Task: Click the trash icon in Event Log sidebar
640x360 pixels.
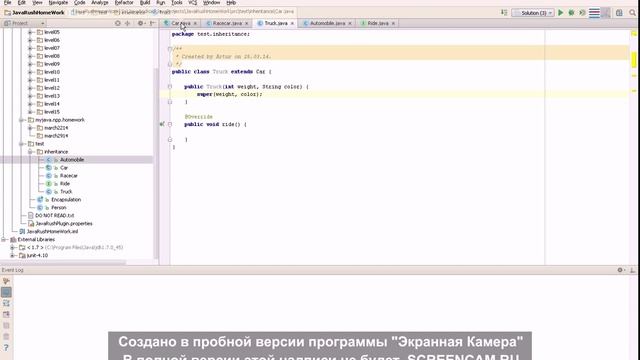Action: (x=6, y=336)
